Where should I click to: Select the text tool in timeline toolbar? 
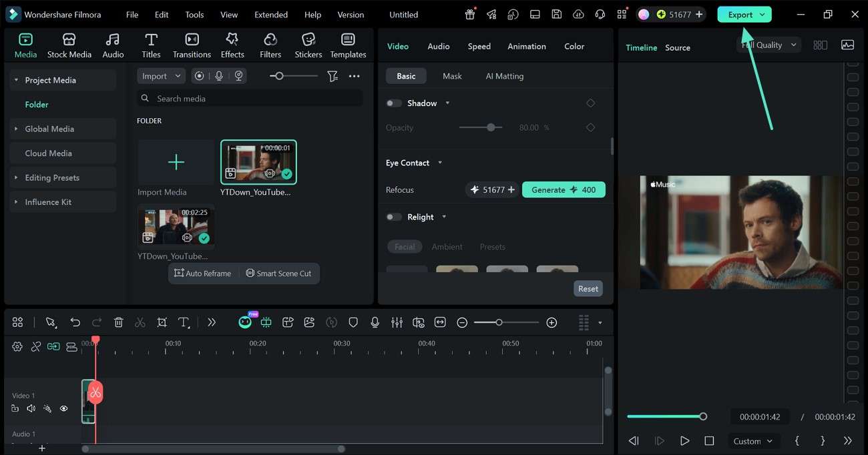[x=184, y=322]
